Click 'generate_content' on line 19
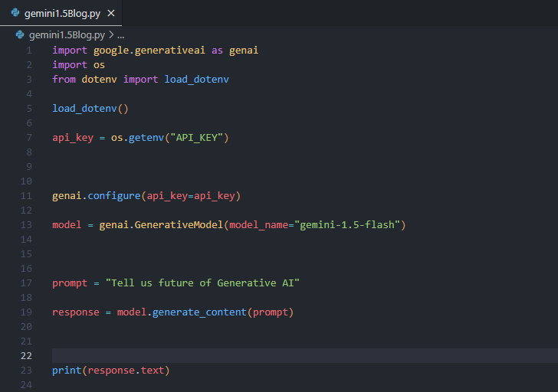The width and height of the screenshot is (558, 392). 199,312
